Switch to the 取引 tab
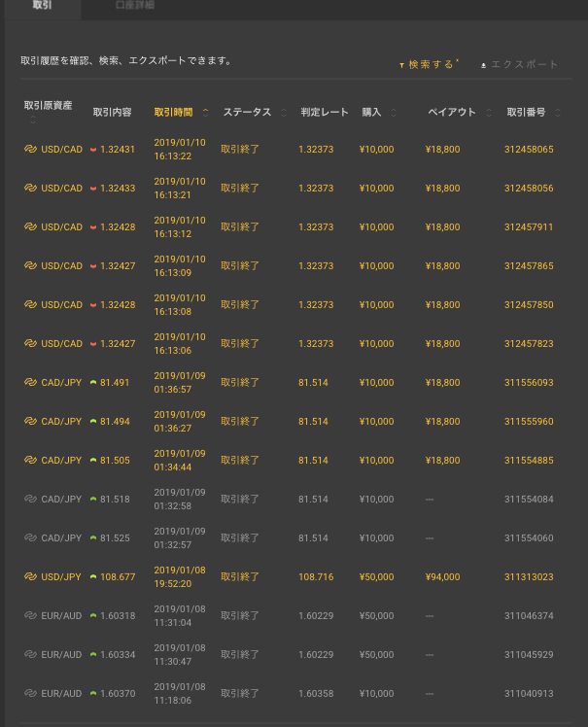Image resolution: width=588 pixels, height=727 pixels. point(41,6)
